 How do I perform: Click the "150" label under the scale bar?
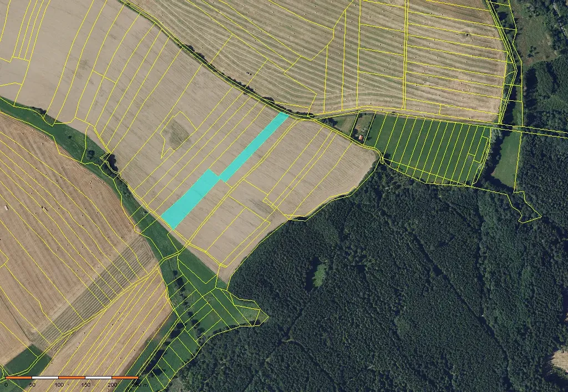(85, 384)
